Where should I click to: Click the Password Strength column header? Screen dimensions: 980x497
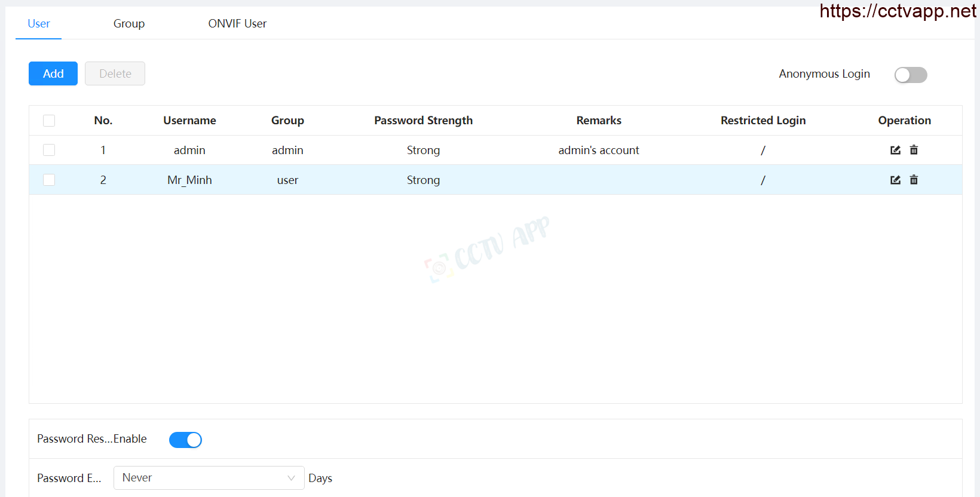(423, 121)
